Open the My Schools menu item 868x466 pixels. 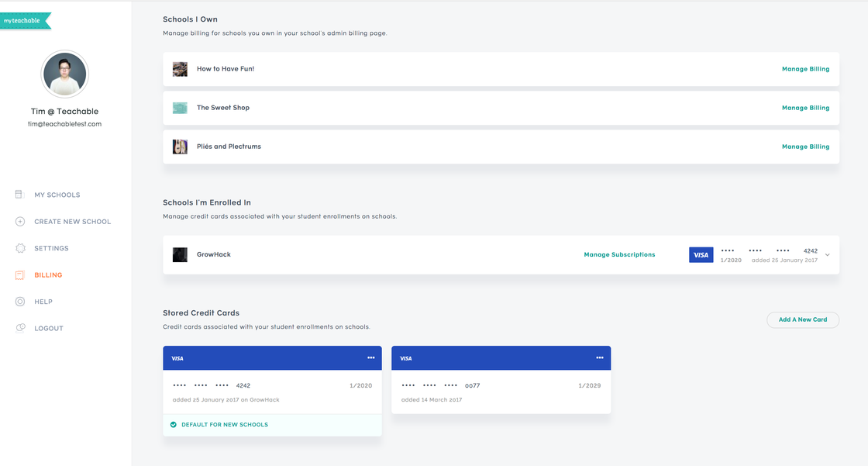tap(57, 195)
